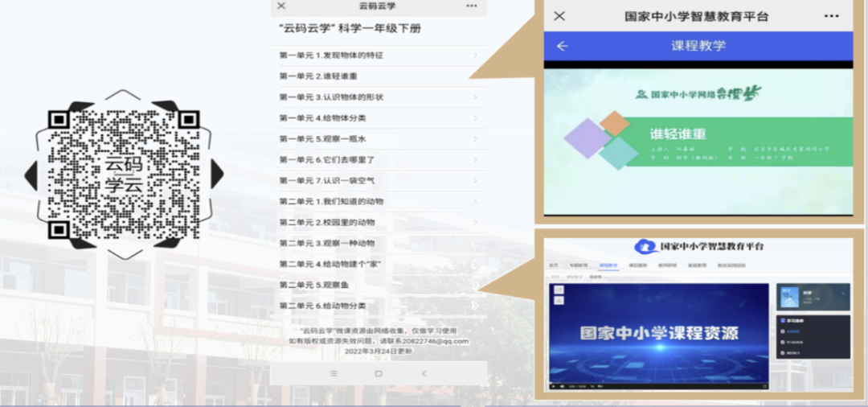Click the upper overlay icon on video

pos(559,290)
